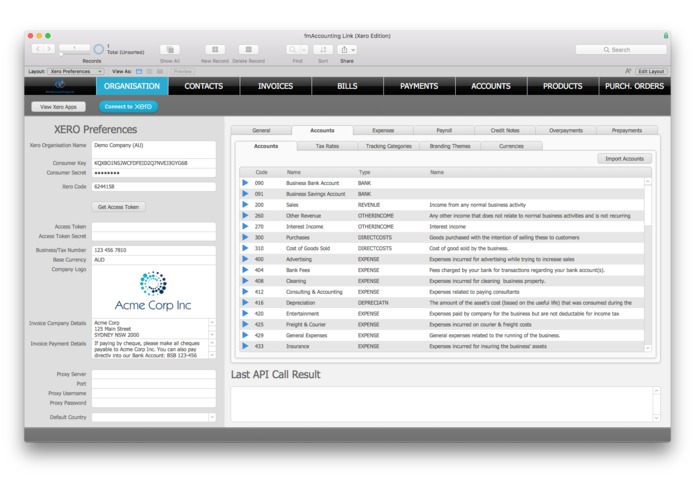Open the Find options dropdown arrow
The width and height of the screenshot is (695, 494).
pos(304,50)
